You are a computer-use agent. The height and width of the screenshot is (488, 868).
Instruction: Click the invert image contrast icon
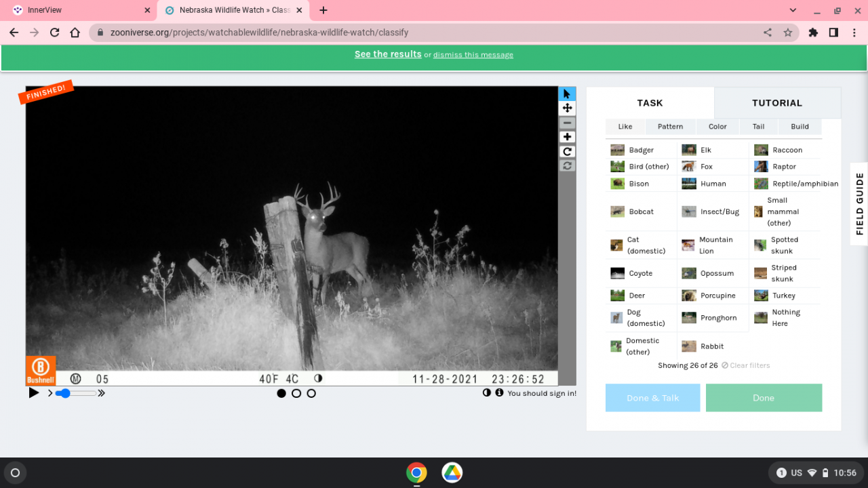486,393
